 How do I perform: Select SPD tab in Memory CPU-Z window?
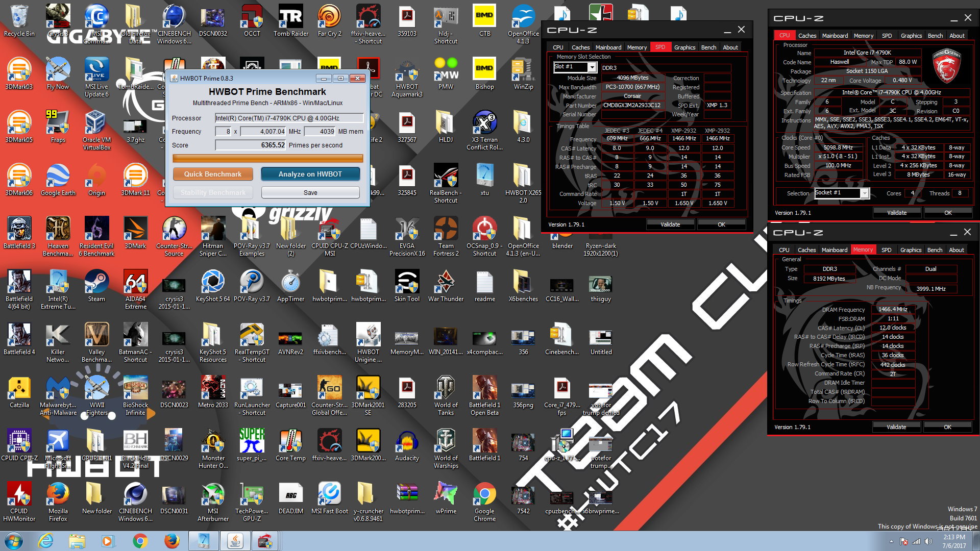click(x=886, y=250)
